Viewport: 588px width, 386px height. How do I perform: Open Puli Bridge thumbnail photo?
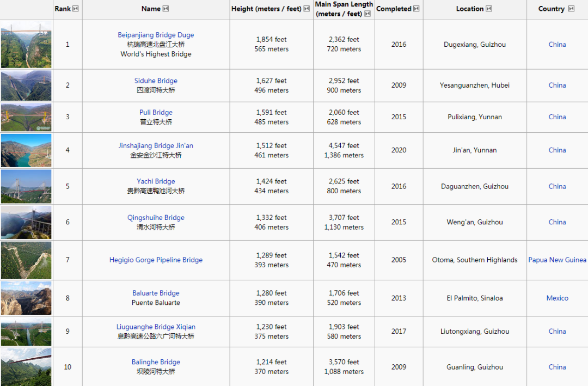coord(26,117)
